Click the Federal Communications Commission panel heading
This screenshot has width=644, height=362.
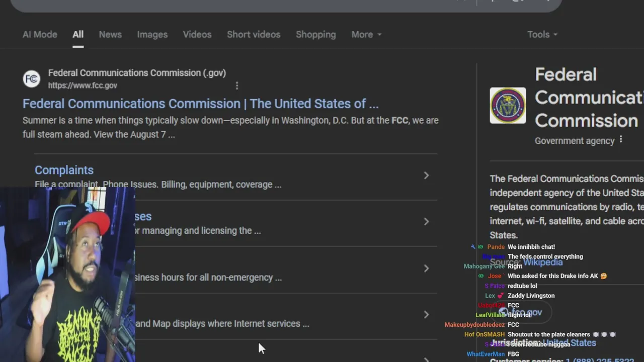[x=589, y=98]
